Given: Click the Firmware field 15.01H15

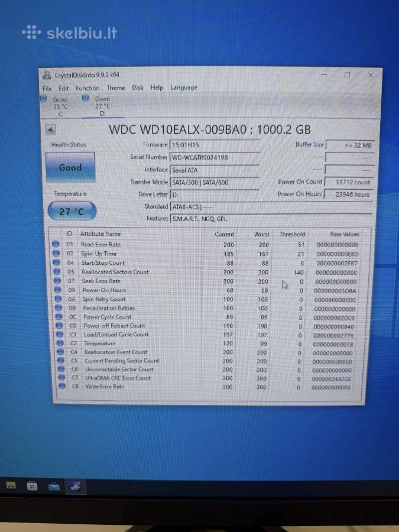Looking at the screenshot, I should (x=215, y=145).
